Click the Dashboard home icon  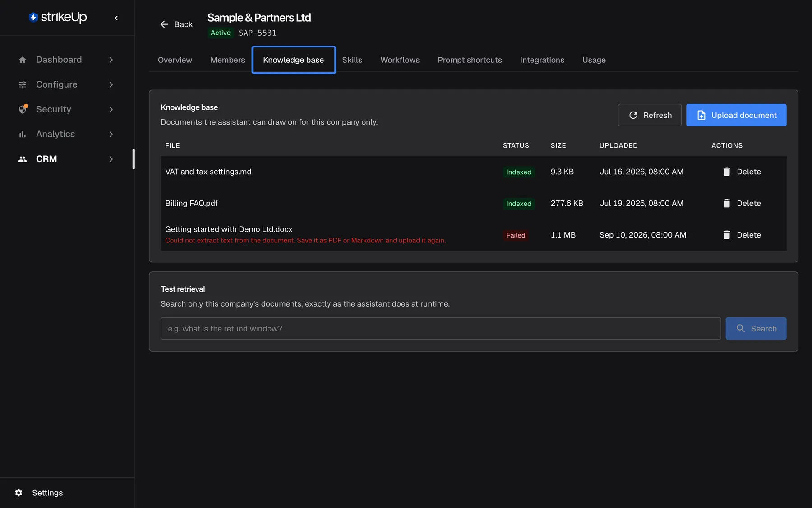[23, 60]
